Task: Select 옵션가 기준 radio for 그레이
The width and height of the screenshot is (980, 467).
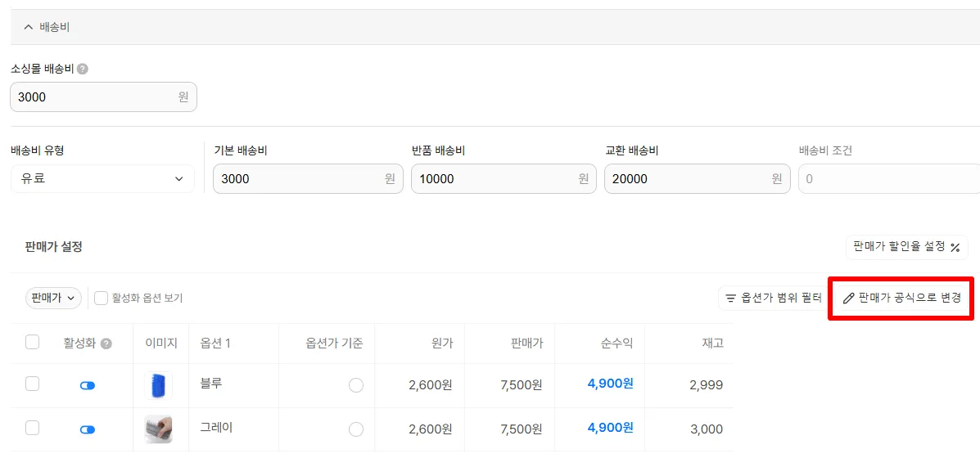Action: [x=356, y=429]
